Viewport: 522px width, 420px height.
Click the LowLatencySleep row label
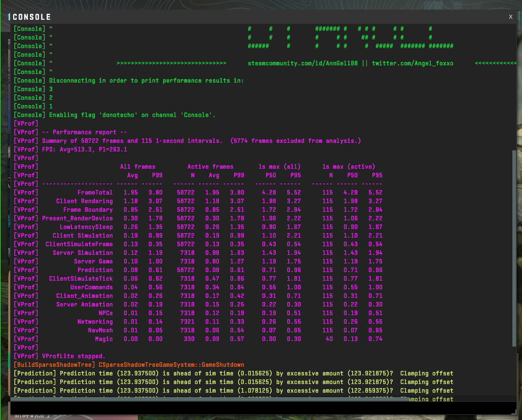pos(86,227)
